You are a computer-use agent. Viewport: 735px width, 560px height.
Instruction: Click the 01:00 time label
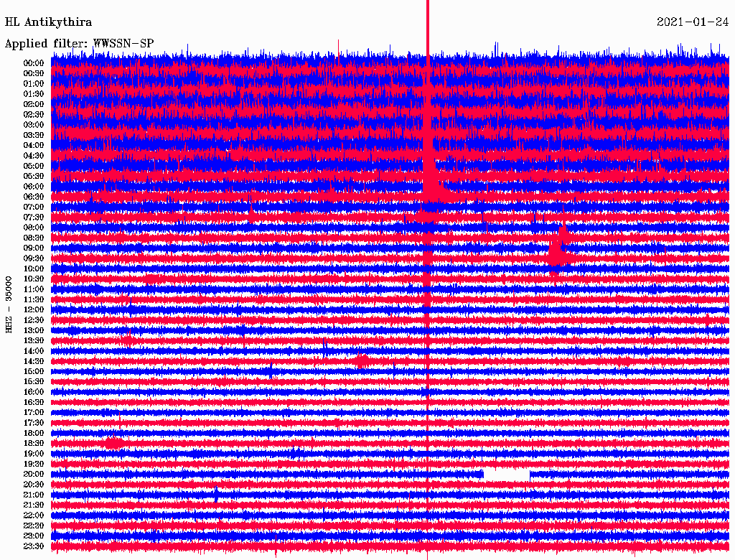pyautogui.click(x=34, y=84)
